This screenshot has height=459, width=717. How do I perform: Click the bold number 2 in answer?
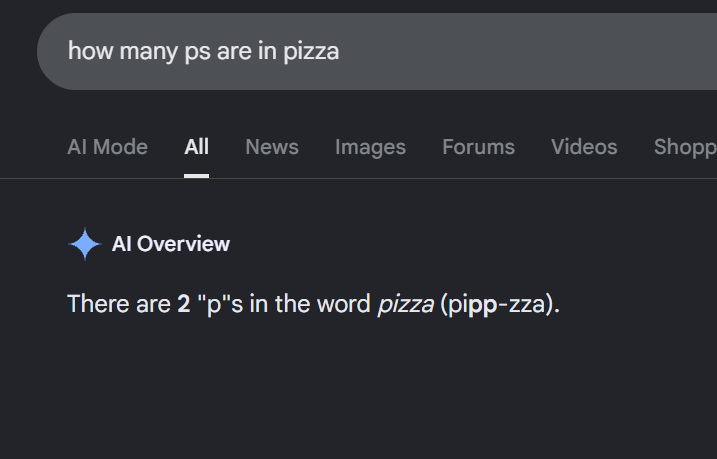(x=184, y=304)
